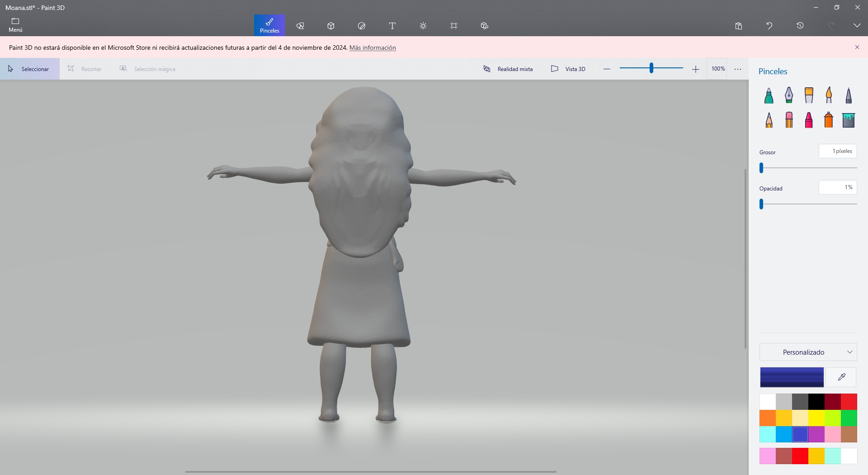Click the 100% zoom value field

[717, 69]
